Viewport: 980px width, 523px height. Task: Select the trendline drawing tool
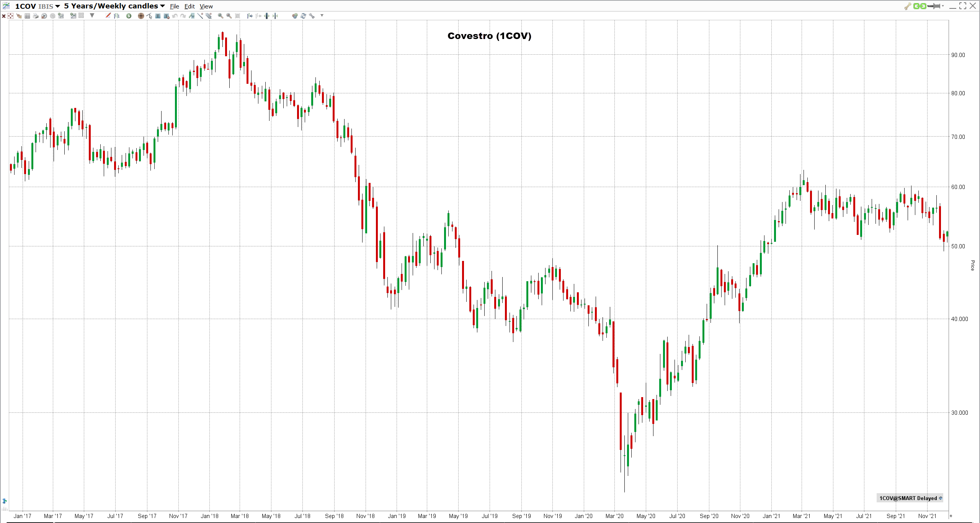(x=200, y=16)
